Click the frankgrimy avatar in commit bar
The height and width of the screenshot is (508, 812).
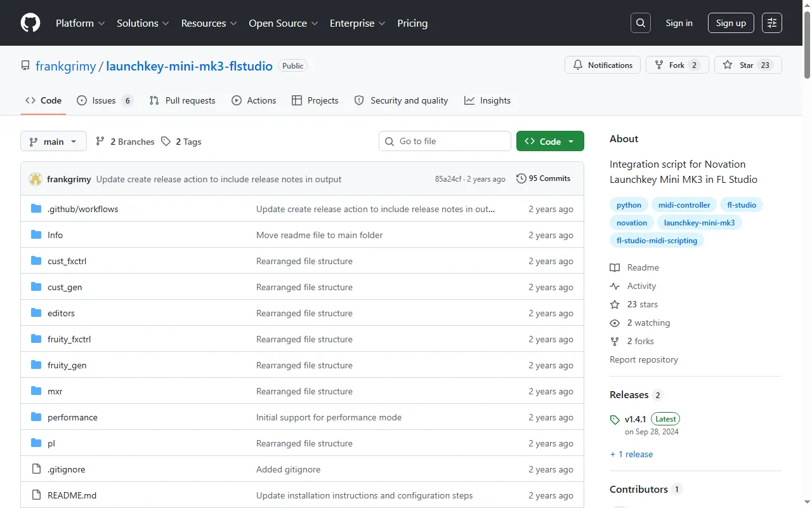pos(36,179)
